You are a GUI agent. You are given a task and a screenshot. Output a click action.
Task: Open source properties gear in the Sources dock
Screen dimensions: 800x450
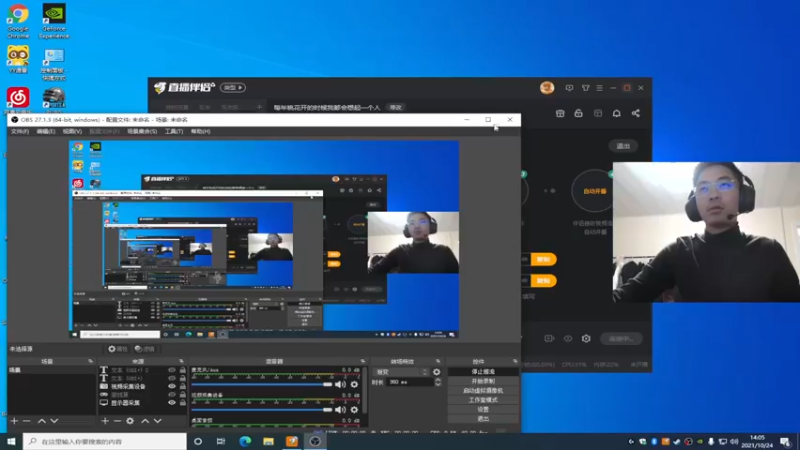(x=130, y=421)
